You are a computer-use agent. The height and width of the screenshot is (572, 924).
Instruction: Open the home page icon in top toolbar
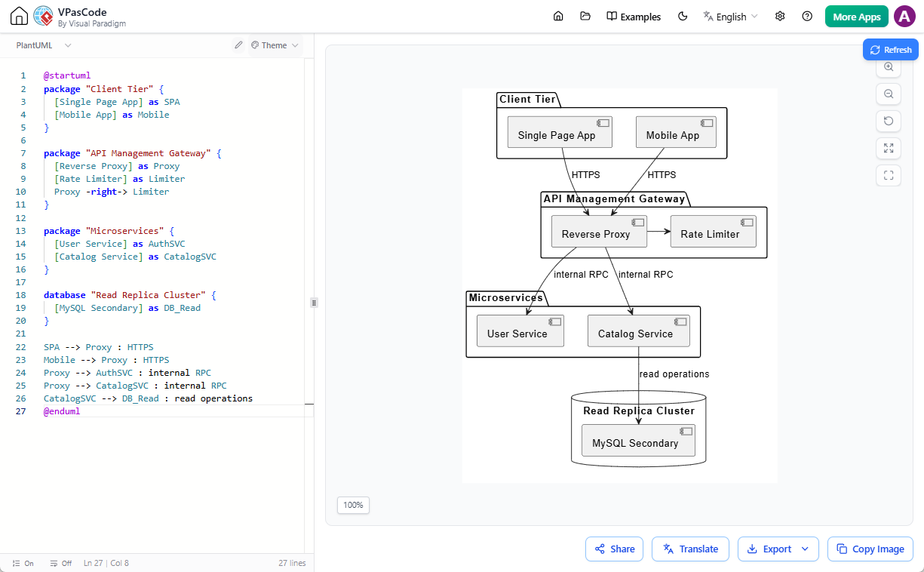[558, 17]
